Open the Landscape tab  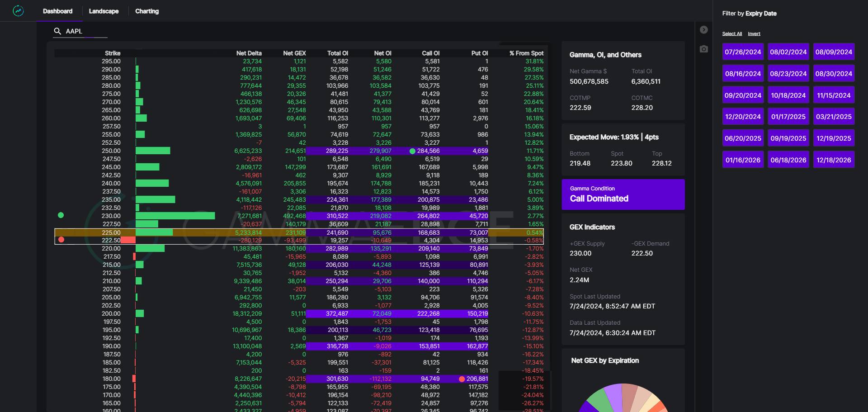(x=104, y=11)
